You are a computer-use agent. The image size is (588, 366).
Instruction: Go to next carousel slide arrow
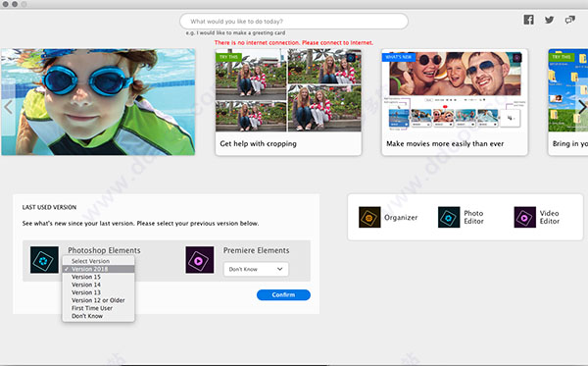581,107
